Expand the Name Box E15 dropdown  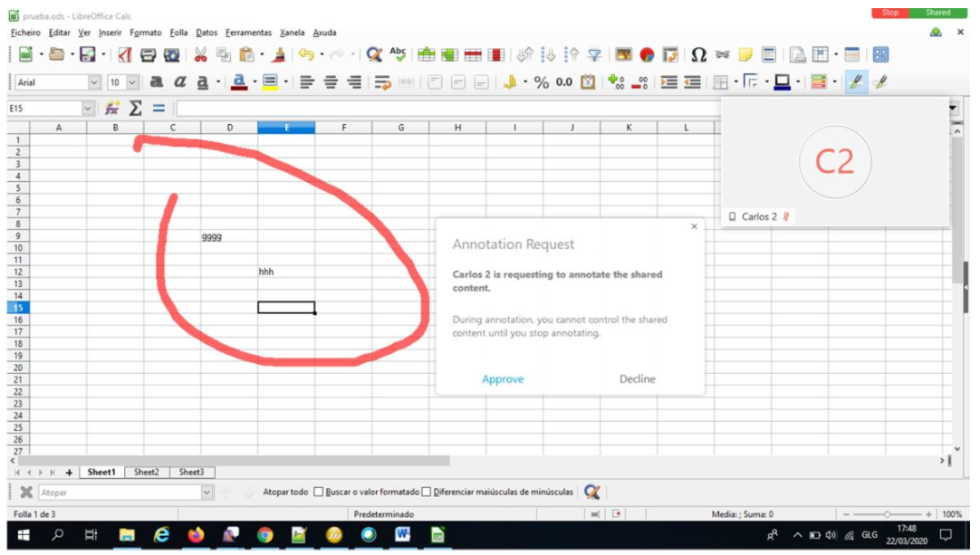point(88,109)
